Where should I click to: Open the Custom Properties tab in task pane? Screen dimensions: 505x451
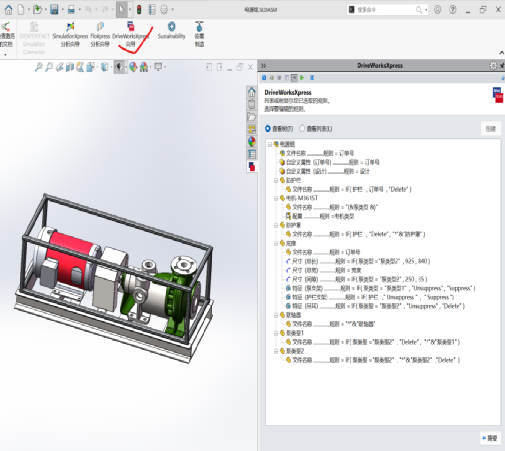[252, 154]
